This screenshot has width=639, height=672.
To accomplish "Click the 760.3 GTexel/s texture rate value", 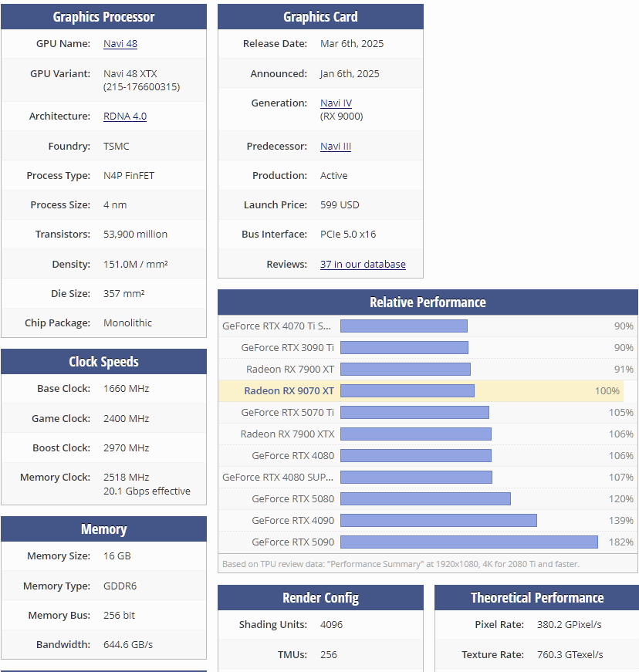I will [570, 654].
